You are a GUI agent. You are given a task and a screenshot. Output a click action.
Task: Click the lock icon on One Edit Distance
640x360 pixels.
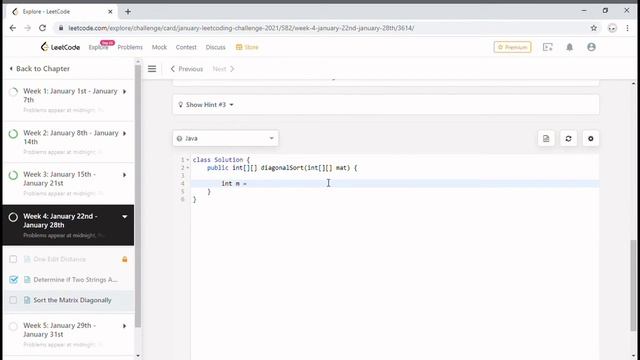click(x=125, y=259)
